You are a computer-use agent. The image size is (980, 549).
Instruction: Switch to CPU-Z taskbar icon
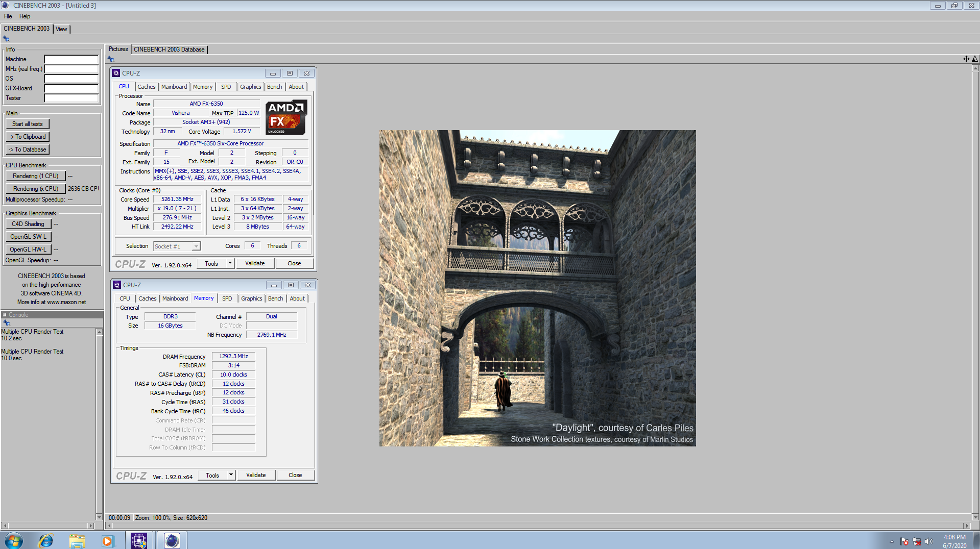coord(139,540)
